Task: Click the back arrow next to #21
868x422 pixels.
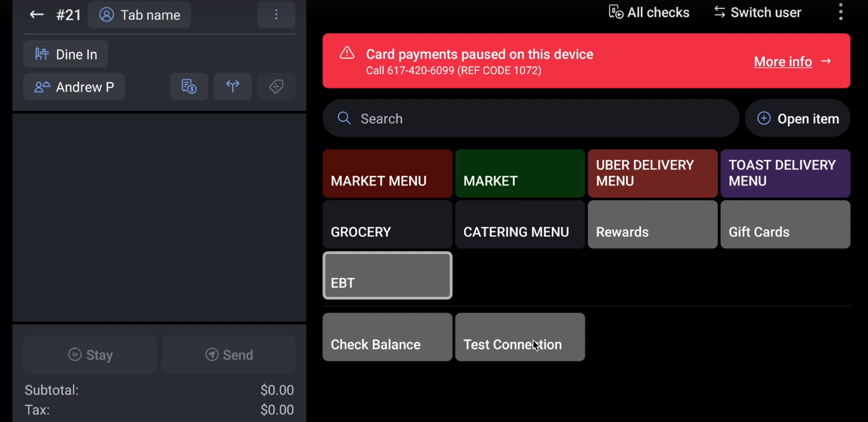Action: [x=36, y=15]
